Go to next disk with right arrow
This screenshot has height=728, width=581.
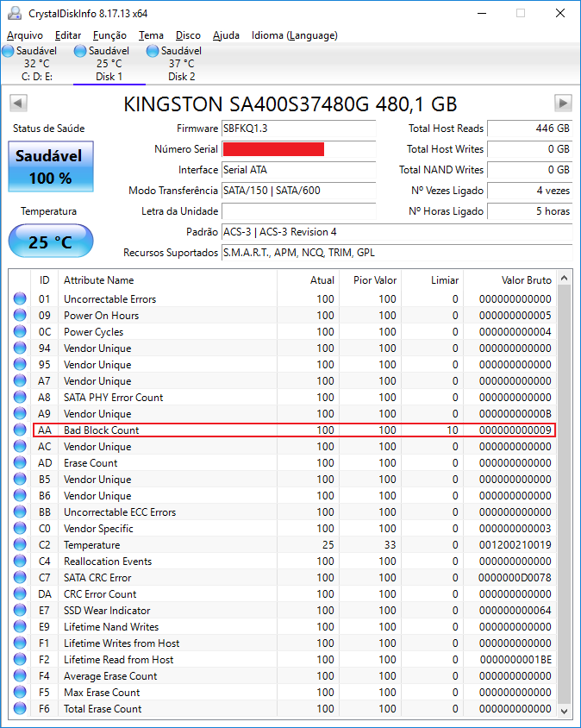click(x=563, y=103)
